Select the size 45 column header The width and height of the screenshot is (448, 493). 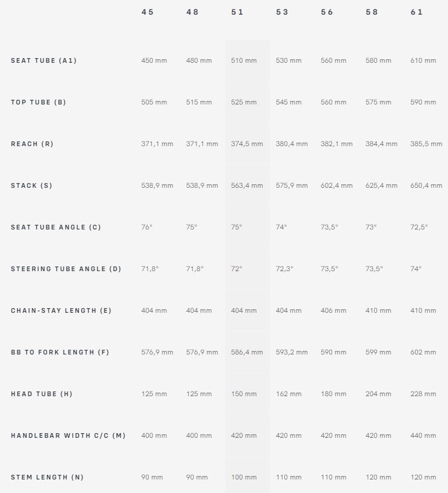(147, 12)
